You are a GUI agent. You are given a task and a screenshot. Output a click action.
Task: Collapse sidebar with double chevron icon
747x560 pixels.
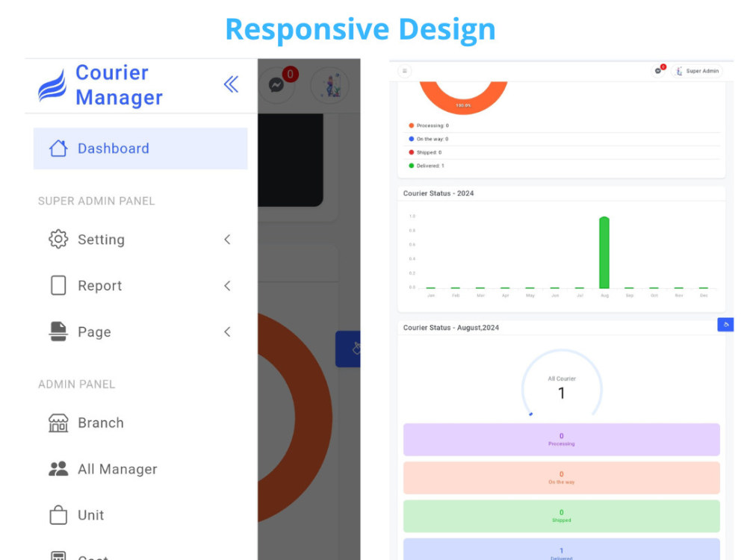231,84
